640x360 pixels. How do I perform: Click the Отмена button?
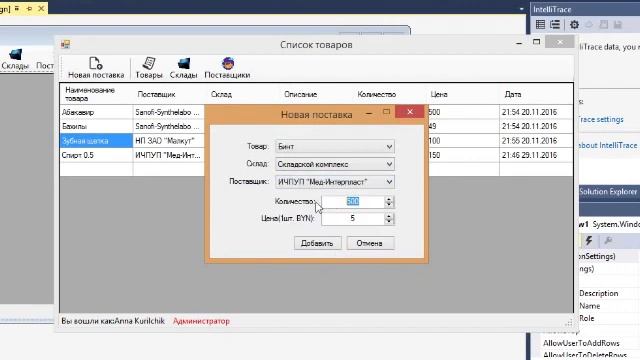click(370, 243)
